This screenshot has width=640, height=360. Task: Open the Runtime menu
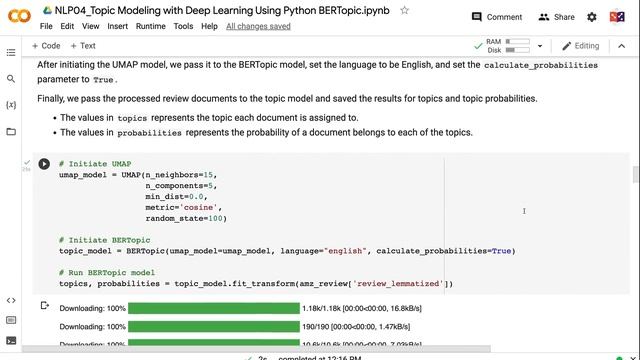pos(151,26)
